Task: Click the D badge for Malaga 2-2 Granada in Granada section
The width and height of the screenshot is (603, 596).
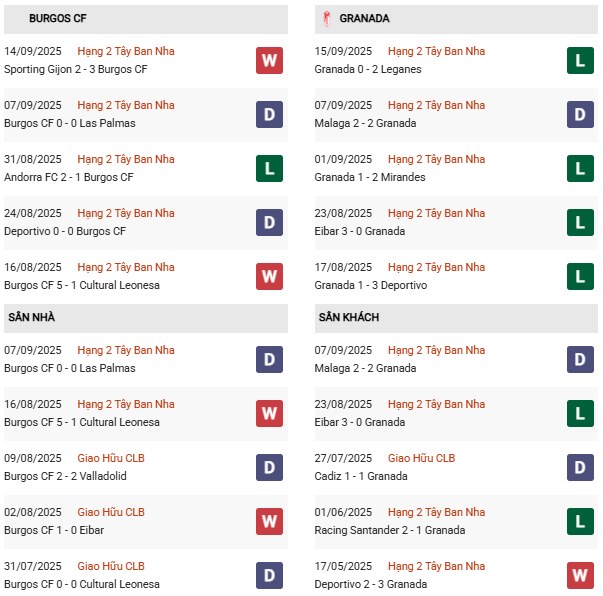Action: 580,114
